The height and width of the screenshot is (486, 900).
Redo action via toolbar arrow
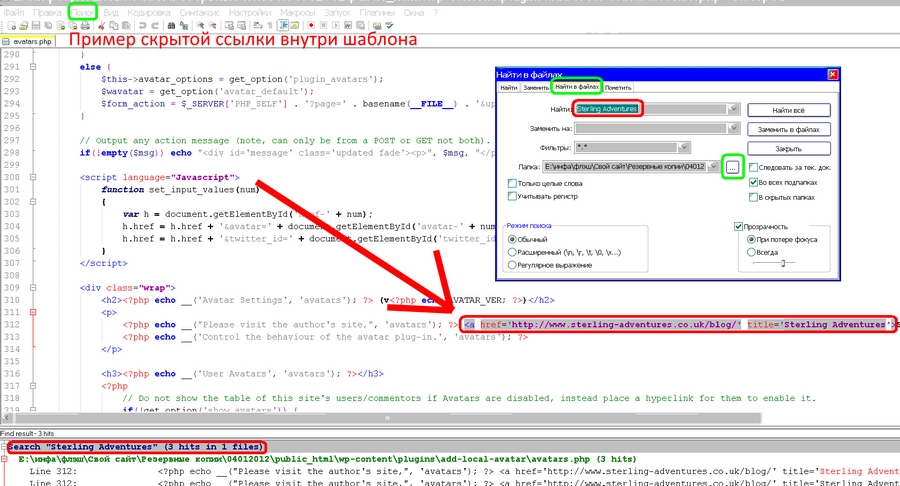pyautogui.click(x=155, y=26)
